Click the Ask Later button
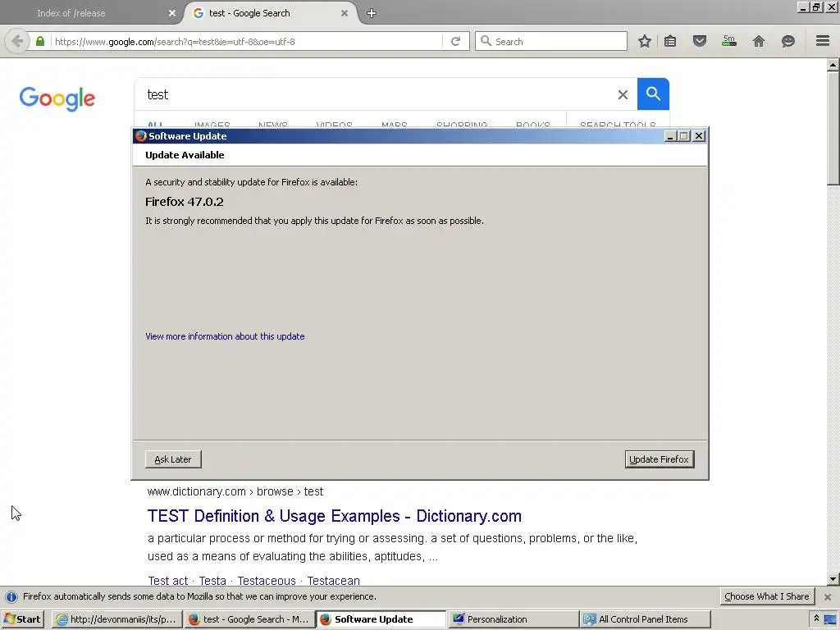The image size is (840, 630). [x=173, y=459]
